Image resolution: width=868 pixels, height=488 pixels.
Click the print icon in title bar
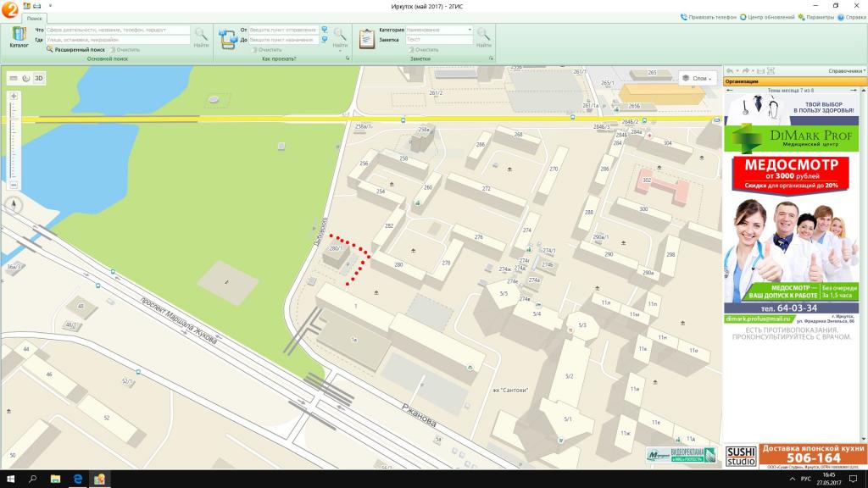pyautogui.click(x=36, y=5)
